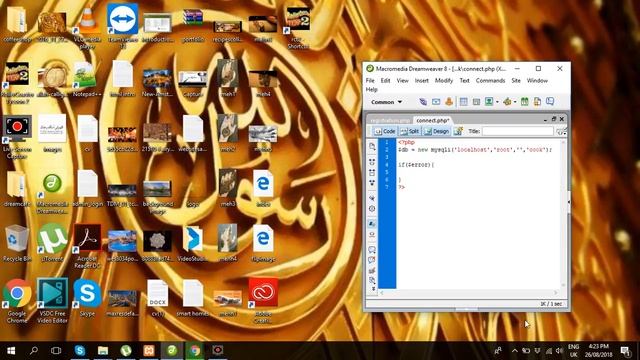640x360 pixels.
Task: Open the Text menu
Action: click(464, 80)
